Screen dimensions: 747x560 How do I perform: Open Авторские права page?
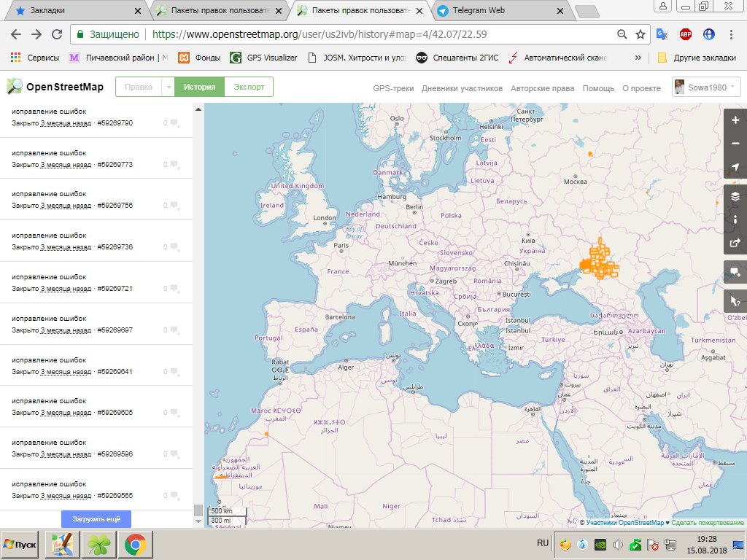542,88
